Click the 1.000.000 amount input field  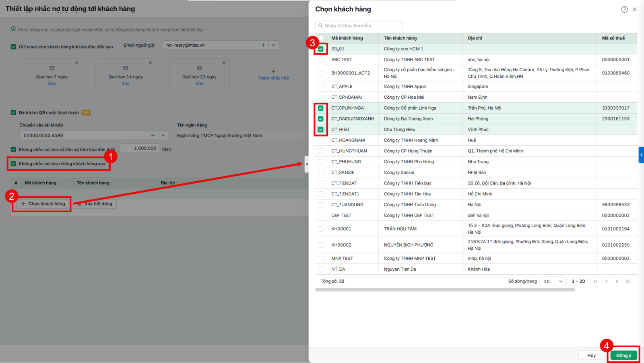coord(140,148)
